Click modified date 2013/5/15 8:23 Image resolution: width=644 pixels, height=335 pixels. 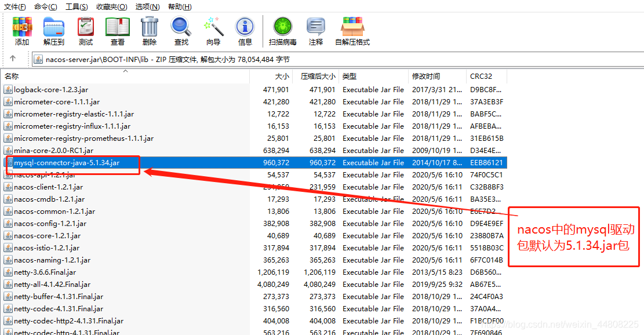(x=437, y=272)
